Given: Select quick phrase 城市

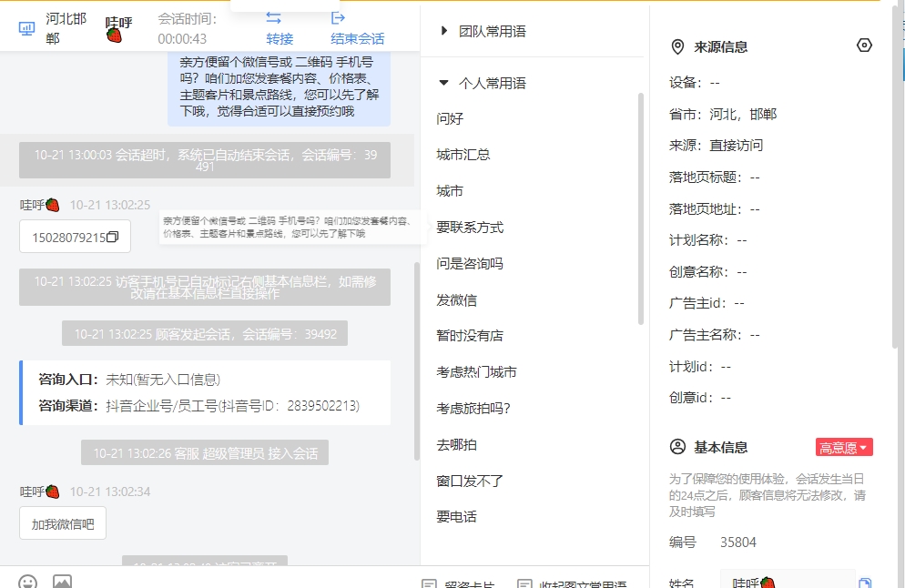Looking at the screenshot, I should click(450, 191).
